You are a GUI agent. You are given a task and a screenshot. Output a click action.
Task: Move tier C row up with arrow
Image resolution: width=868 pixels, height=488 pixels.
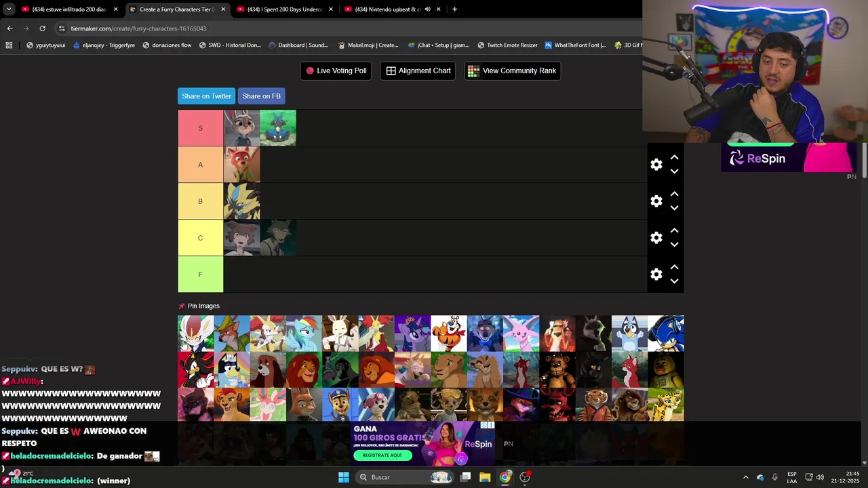click(674, 230)
